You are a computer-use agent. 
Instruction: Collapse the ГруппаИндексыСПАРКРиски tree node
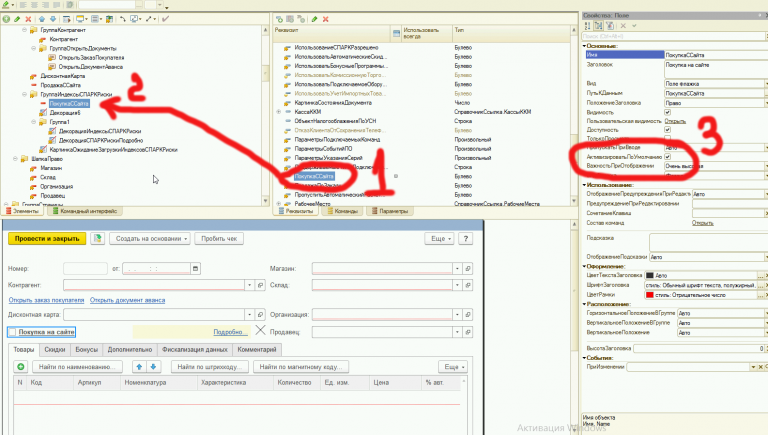(x=24, y=93)
